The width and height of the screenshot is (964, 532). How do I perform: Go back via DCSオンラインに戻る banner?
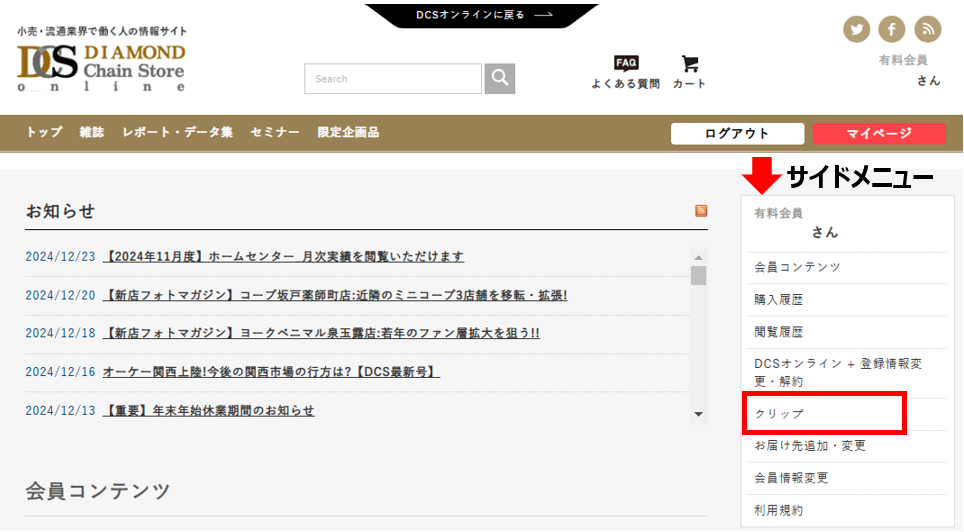click(483, 15)
